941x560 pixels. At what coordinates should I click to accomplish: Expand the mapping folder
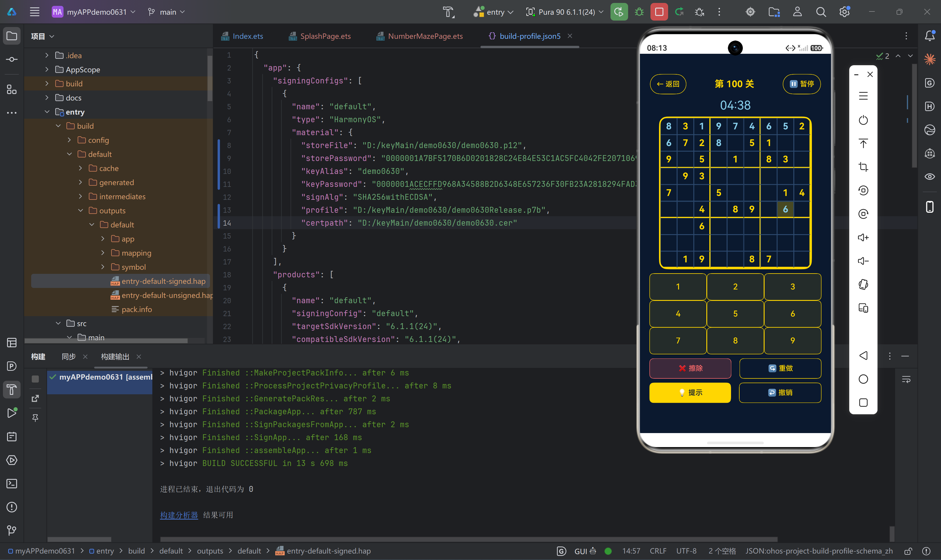tap(103, 252)
